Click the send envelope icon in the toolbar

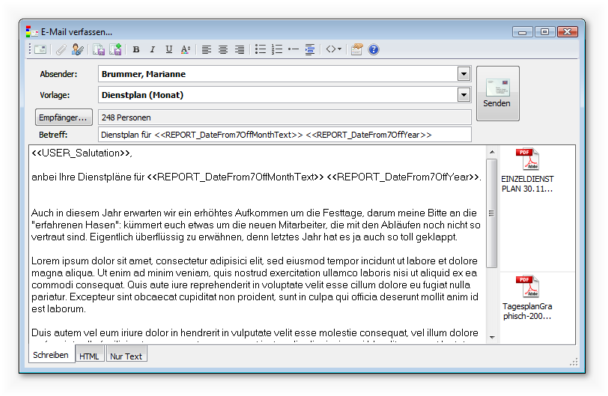(x=40, y=50)
